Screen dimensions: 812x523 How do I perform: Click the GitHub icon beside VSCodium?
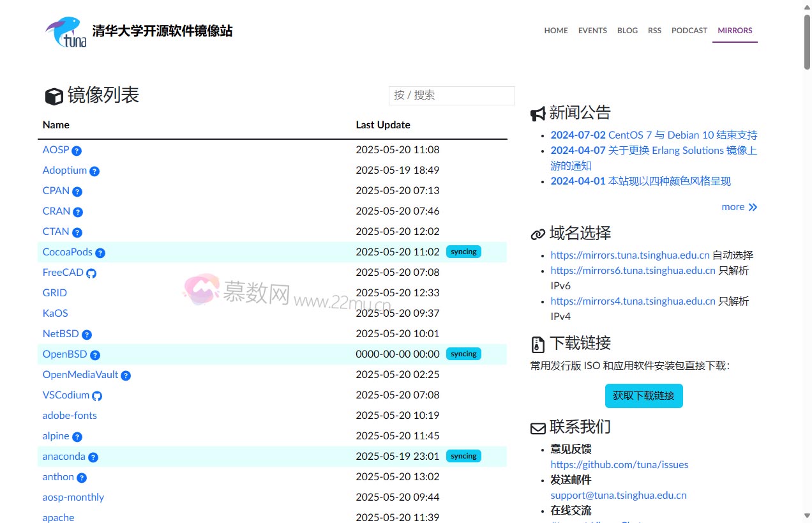[96, 395]
